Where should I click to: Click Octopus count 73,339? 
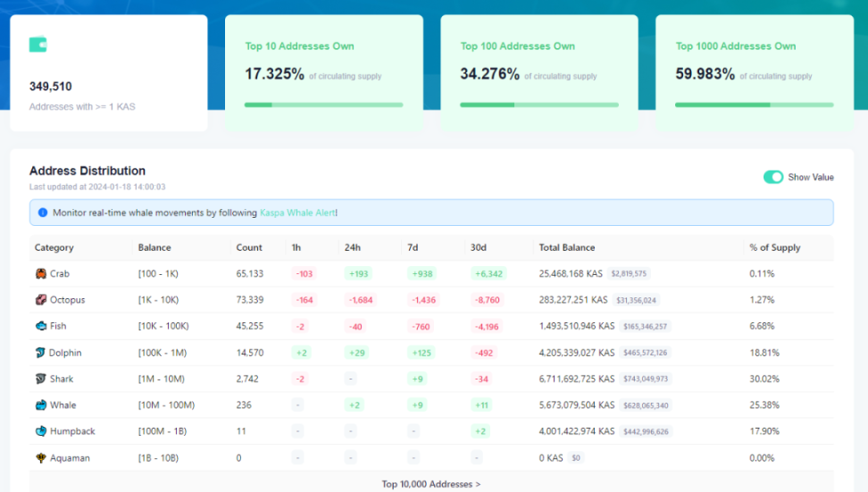click(250, 299)
